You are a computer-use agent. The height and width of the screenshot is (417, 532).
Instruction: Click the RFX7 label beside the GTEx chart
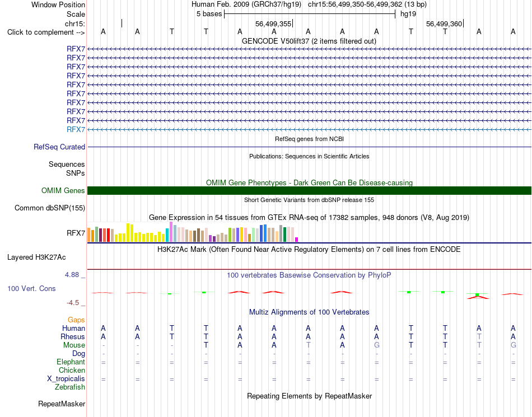pyautogui.click(x=76, y=233)
